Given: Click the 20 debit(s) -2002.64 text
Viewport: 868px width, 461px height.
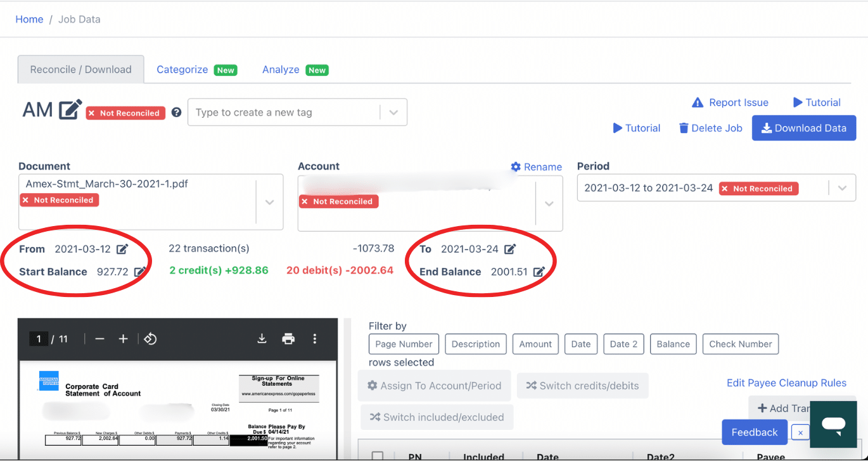Looking at the screenshot, I should point(340,270).
